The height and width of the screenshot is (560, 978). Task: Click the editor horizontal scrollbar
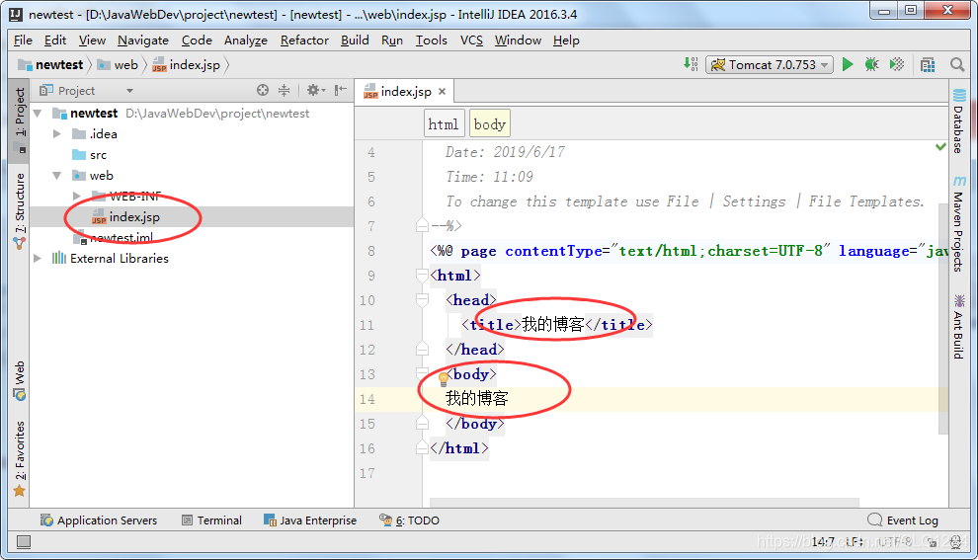click(x=644, y=503)
